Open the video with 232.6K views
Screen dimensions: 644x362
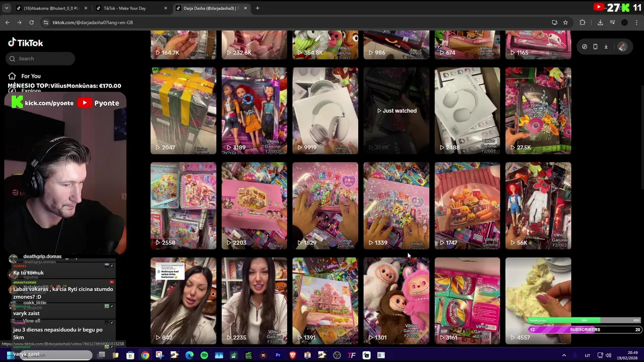[254, 45]
